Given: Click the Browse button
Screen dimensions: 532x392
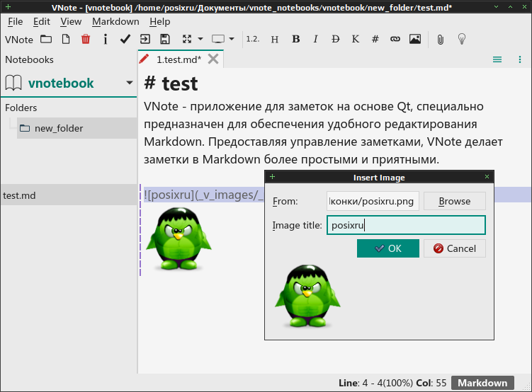Looking at the screenshot, I should [x=454, y=201].
